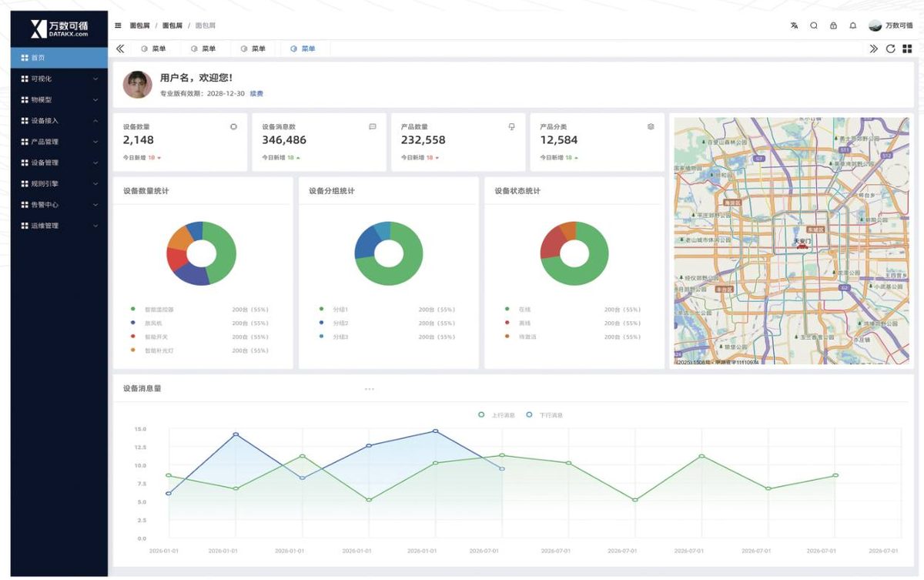
Task: Click the icon on the 产品数量 card
Action: tap(511, 126)
